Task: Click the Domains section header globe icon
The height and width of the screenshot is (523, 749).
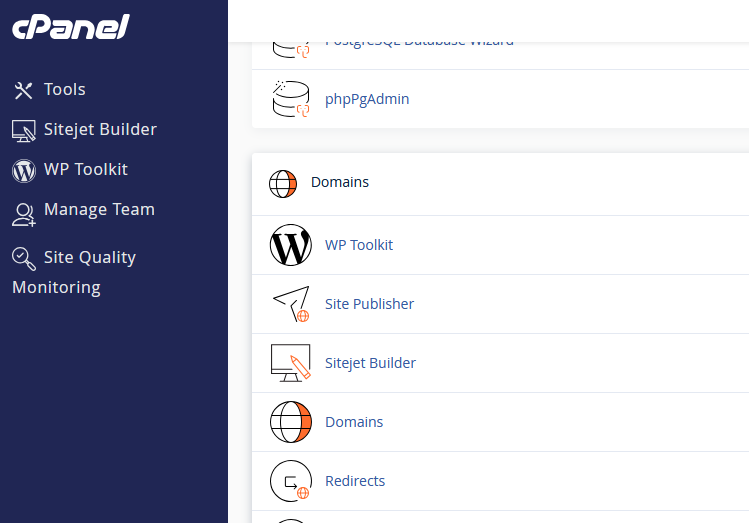Action: 283,184
